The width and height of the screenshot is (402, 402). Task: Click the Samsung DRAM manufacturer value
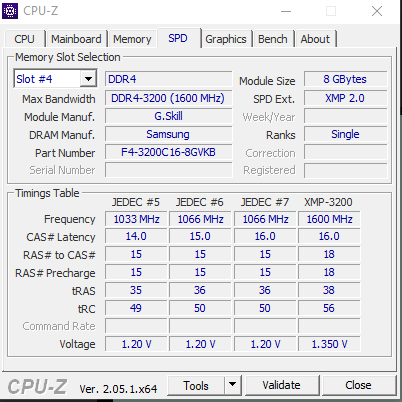click(x=169, y=134)
